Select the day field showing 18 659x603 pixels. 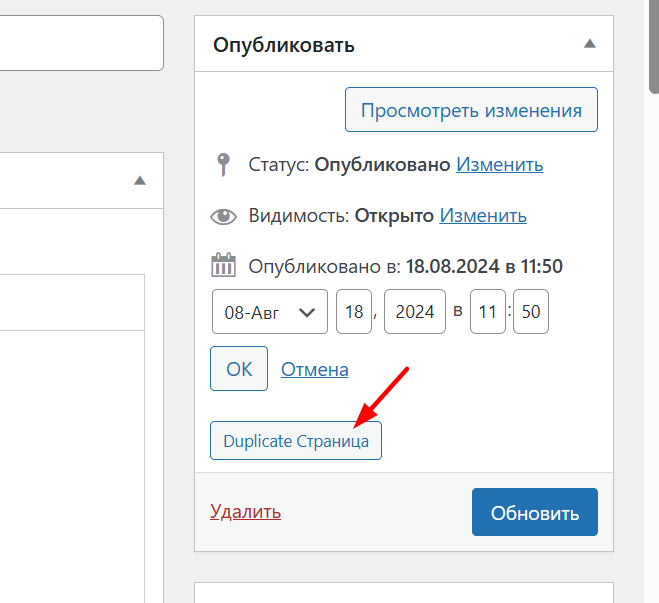354,312
